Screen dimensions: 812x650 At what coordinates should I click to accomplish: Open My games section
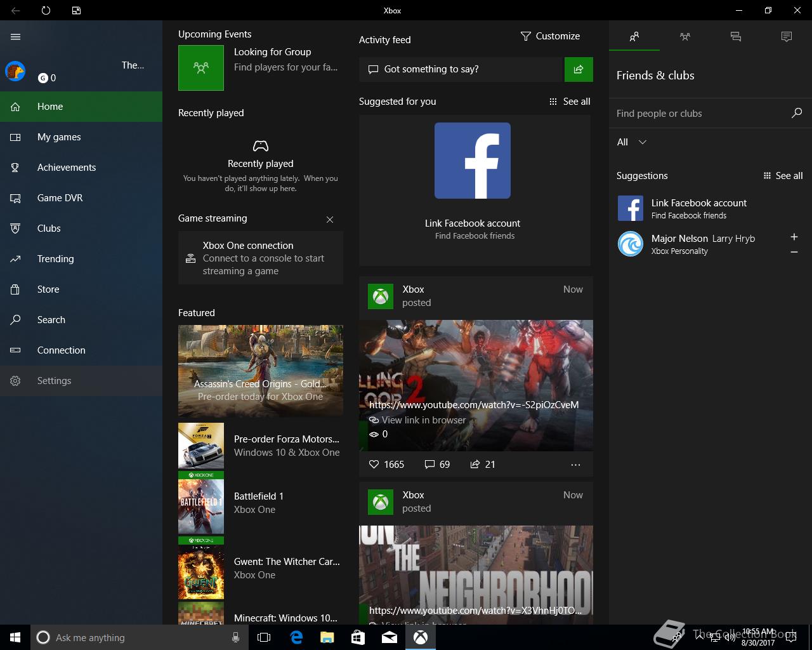(81, 137)
